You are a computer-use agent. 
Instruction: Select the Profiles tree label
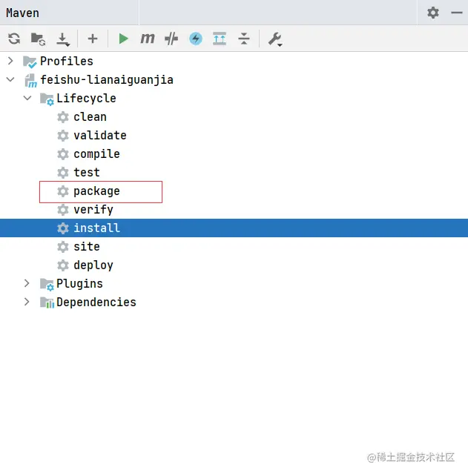point(67,61)
